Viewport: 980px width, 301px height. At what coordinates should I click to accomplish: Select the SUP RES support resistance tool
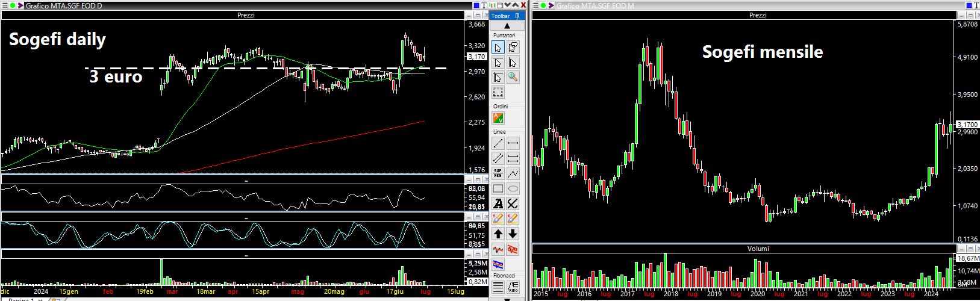point(498,173)
